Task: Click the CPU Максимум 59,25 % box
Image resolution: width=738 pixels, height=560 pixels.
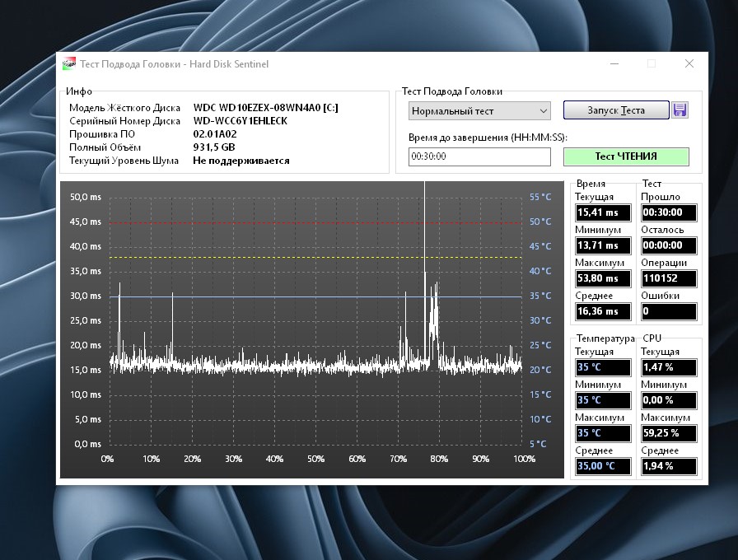Action: coord(669,433)
